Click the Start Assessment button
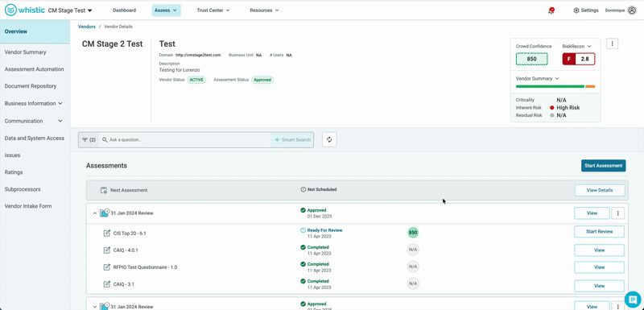 (x=603, y=166)
